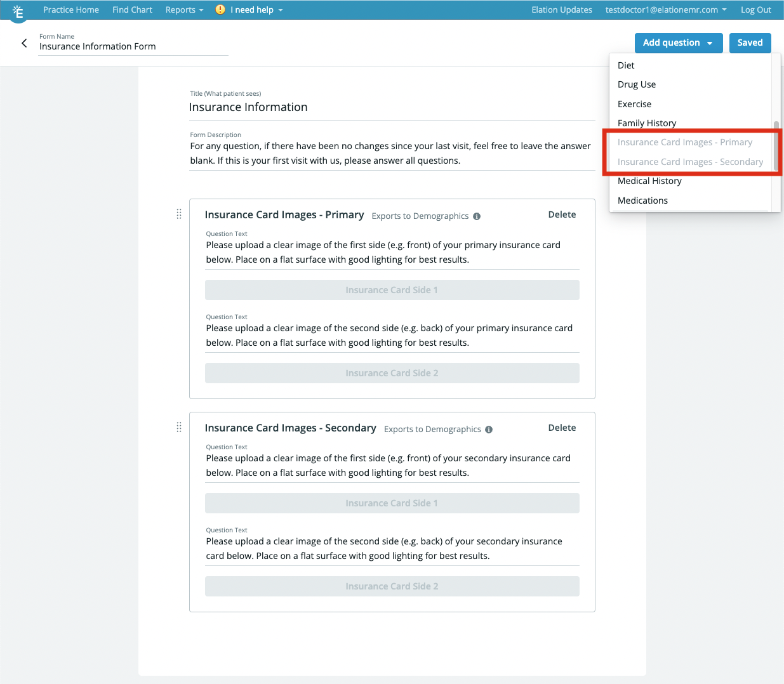Click the Elation logo icon
This screenshot has height=684, width=784.
pyautogui.click(x=18, y=11)
